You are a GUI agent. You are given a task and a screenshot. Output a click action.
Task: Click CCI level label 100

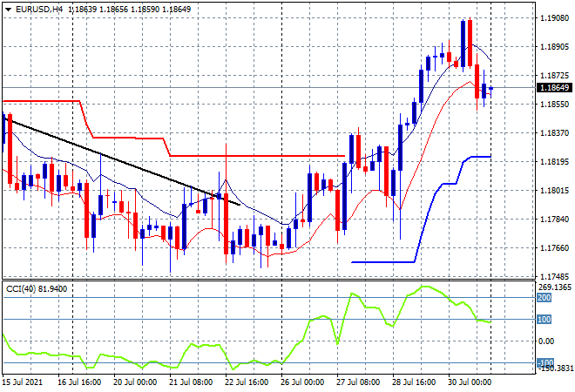point(544,320)
